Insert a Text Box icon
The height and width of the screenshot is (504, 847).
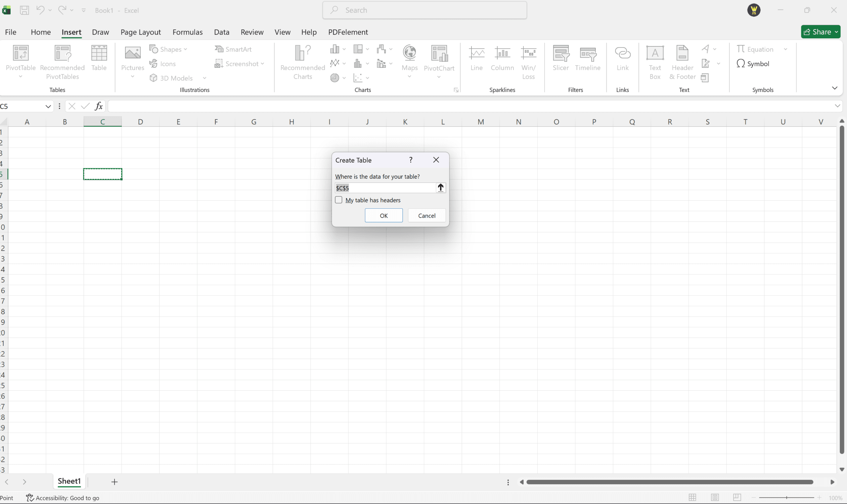click(655, 53)
